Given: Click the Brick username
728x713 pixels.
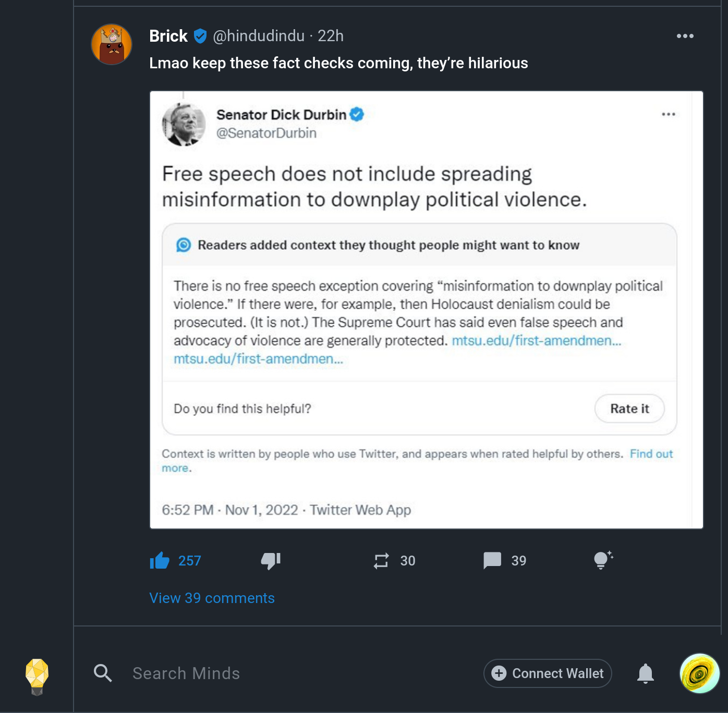Looking at the screenshot, I should [168, 36].
